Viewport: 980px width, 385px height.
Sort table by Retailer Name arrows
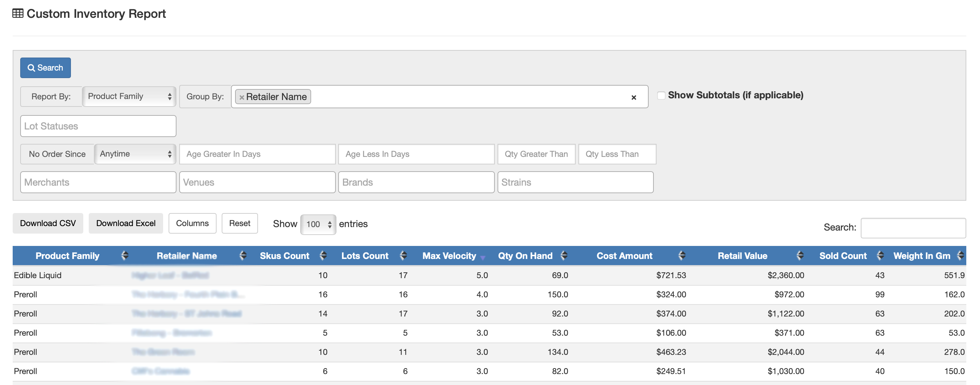(243, 256)
